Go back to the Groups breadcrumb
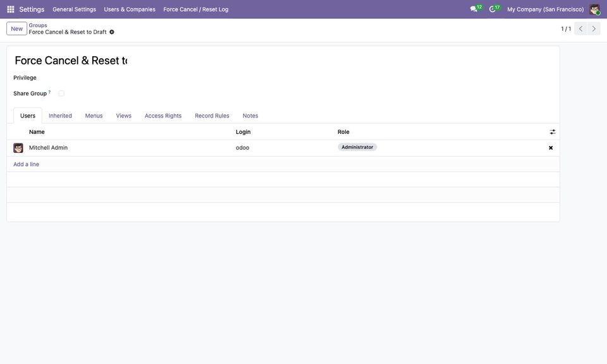The width and height of the screenshot is (607, 364). 38,25
